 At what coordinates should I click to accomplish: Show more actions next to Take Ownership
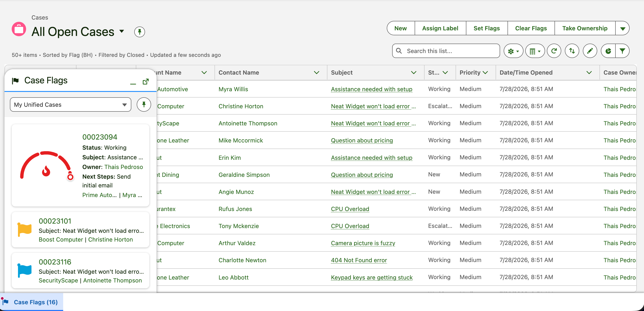pos(622,28)
